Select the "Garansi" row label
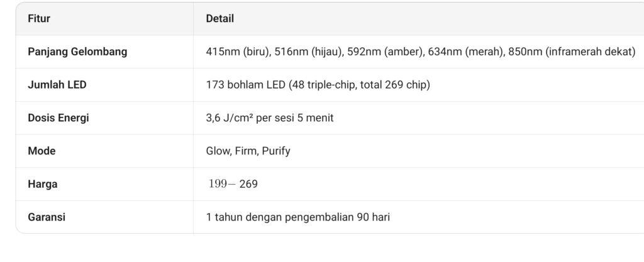Image resolution: width=644 pixels, height=262 pixels. coord(47,217)
